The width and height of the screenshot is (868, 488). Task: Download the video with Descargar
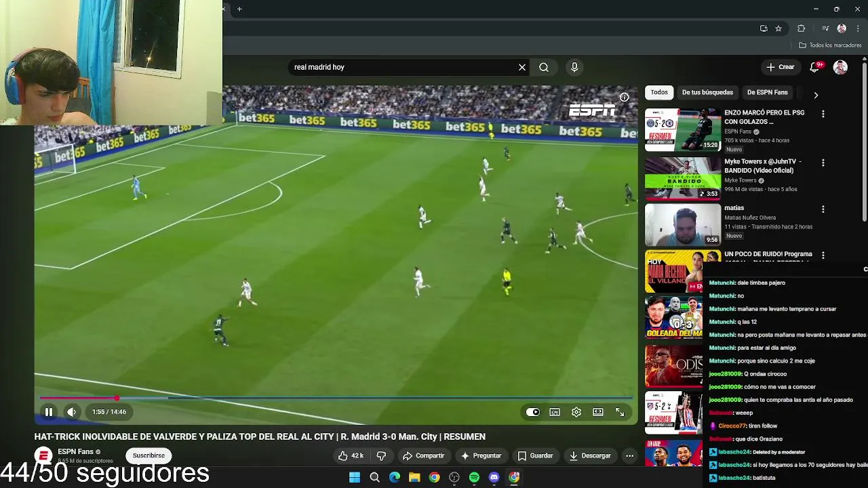click(590, 455)
